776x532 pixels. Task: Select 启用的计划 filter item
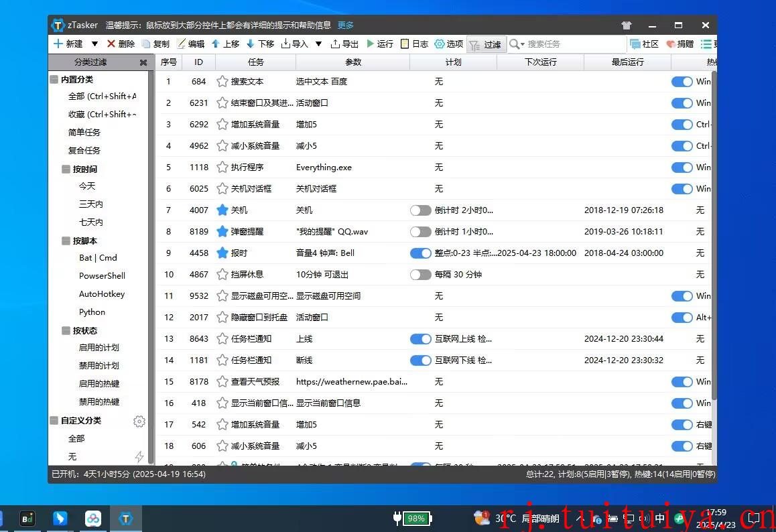[99, 348]
